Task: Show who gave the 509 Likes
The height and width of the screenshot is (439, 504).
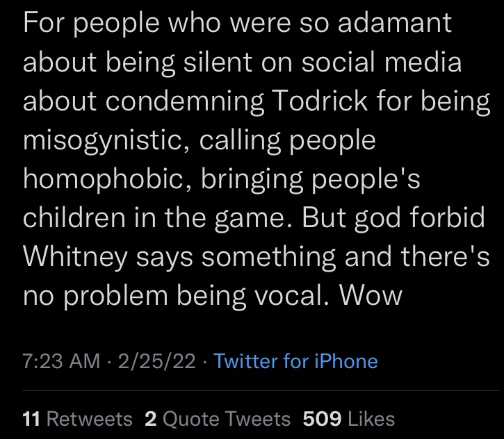Action: coord(349,419)
